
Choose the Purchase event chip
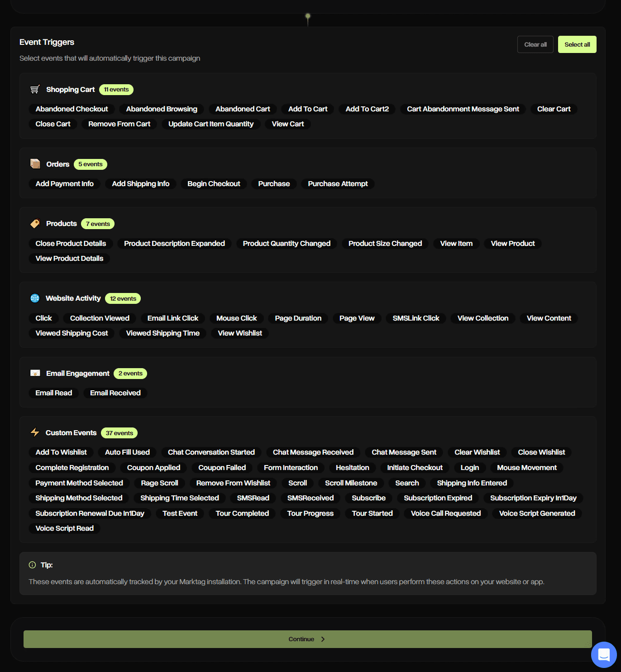click(274, 184)
